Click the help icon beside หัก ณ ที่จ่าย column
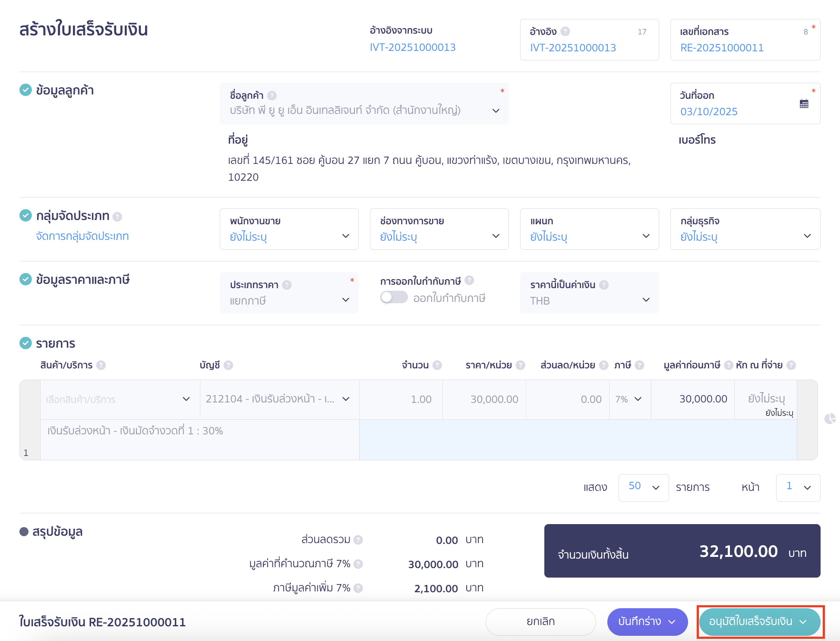This screenshot has width=840, height=641. (x=792, y=365)
